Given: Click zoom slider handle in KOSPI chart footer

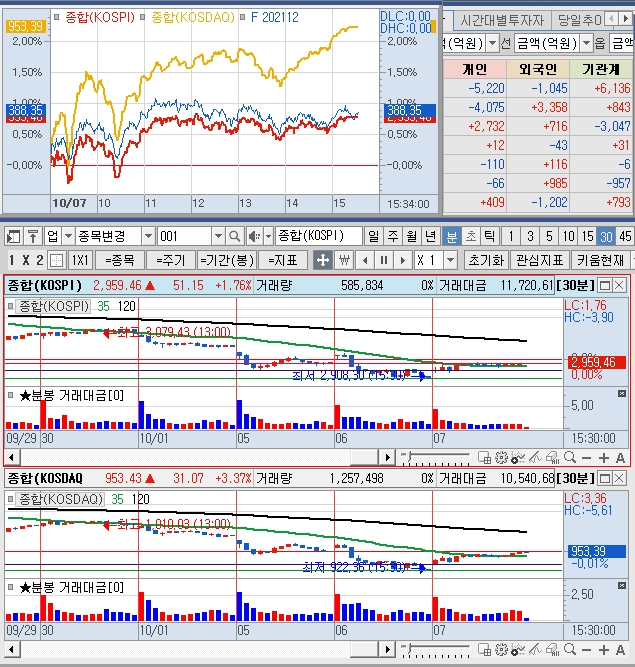Looking at the screenshot, I should point(408,456).
